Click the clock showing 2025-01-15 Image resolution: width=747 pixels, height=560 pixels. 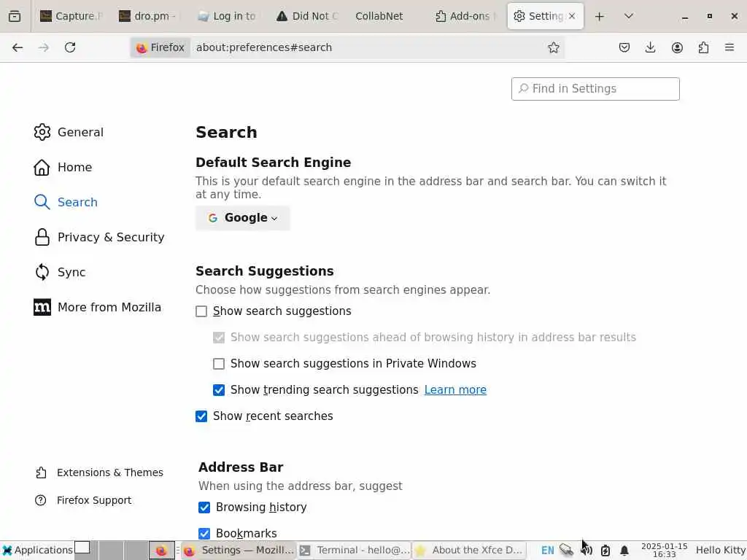tap(664, 551)
